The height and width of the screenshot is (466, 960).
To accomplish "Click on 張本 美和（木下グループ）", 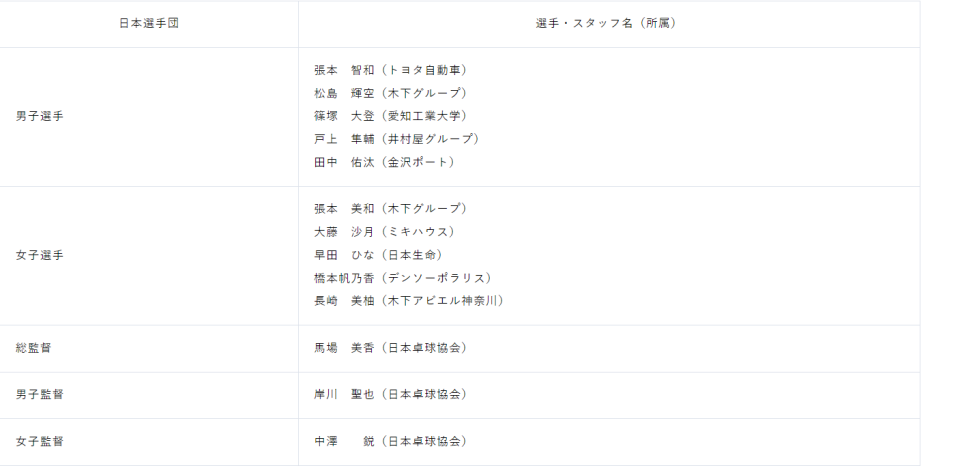I will tap(391, 209).
